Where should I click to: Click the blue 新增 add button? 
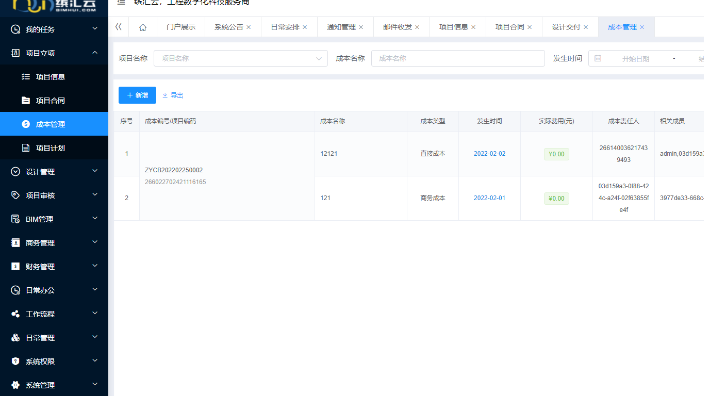click(137, 95)
